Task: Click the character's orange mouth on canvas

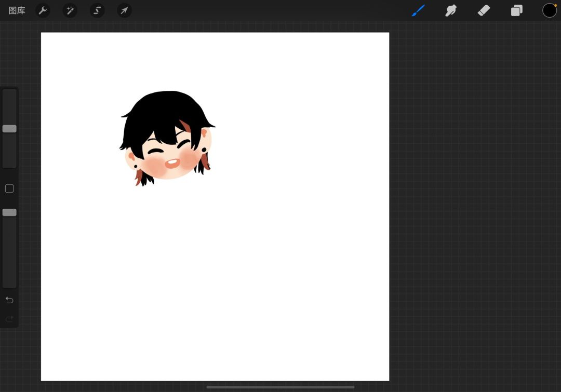Action: 172,164
